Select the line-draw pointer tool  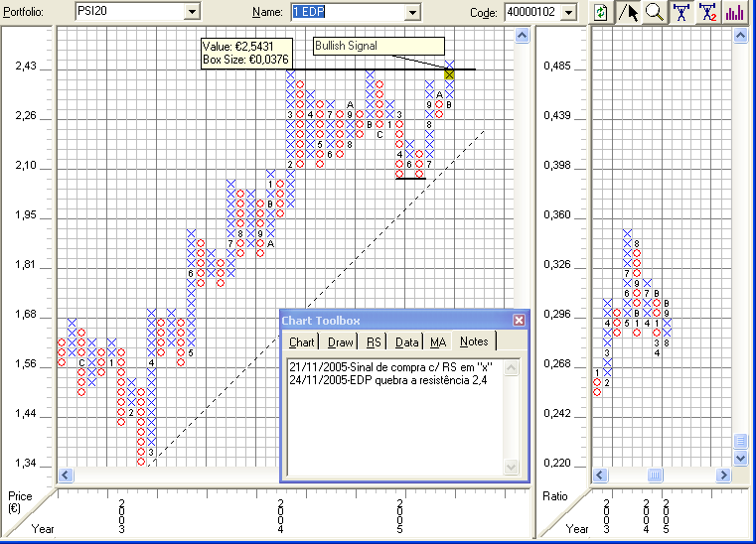tap(628, 12)
